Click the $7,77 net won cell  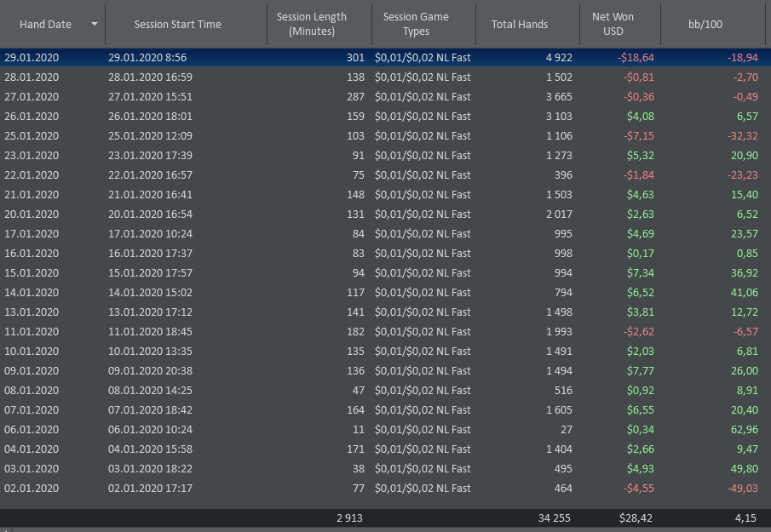coord(640,371)
